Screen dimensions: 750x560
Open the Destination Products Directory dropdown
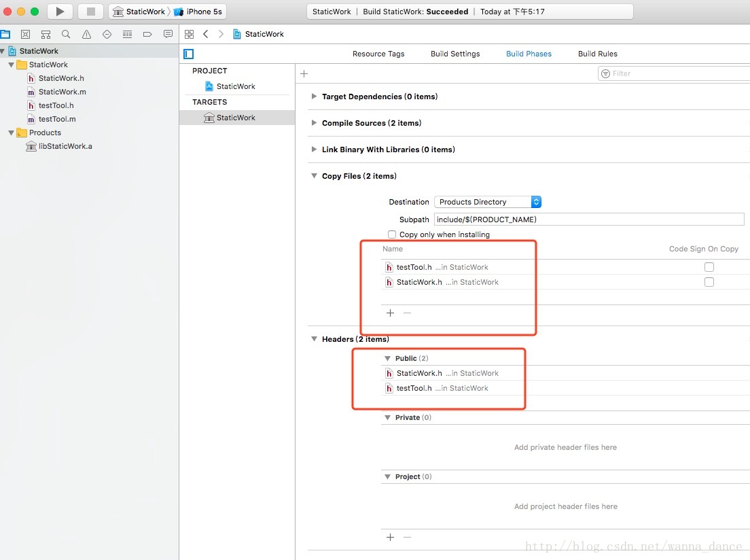pos(487,202)
